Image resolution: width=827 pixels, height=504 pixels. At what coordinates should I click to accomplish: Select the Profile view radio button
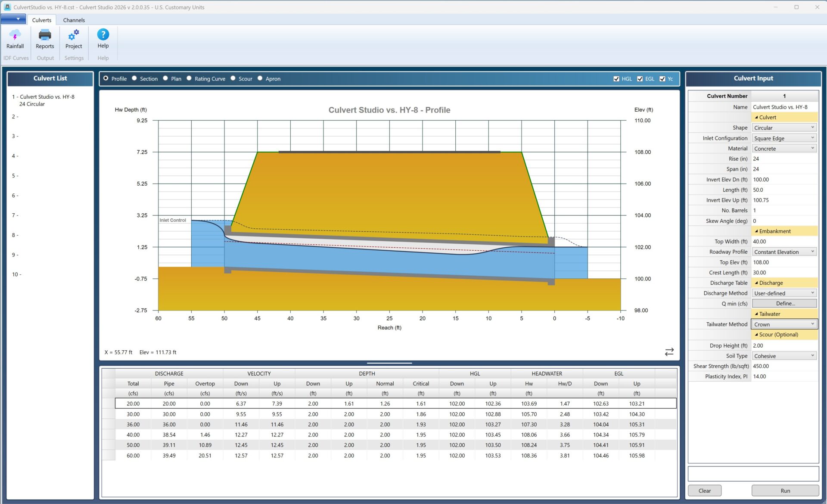[x=106, y=78]
